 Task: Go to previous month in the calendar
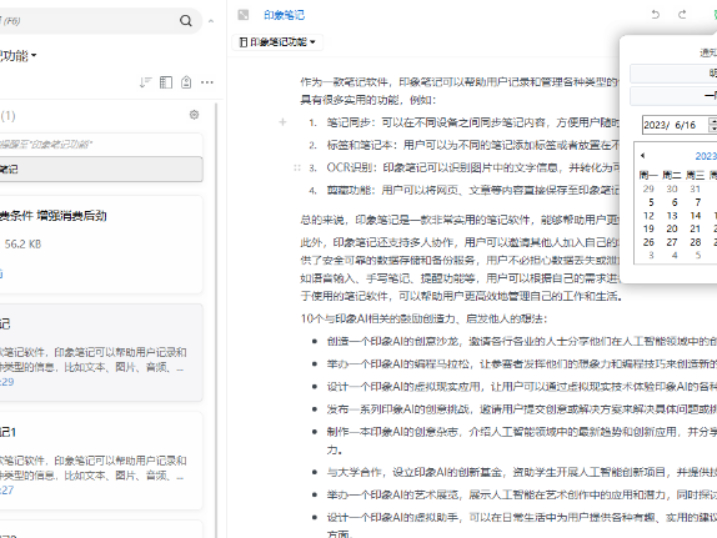(x=642, y=156)
